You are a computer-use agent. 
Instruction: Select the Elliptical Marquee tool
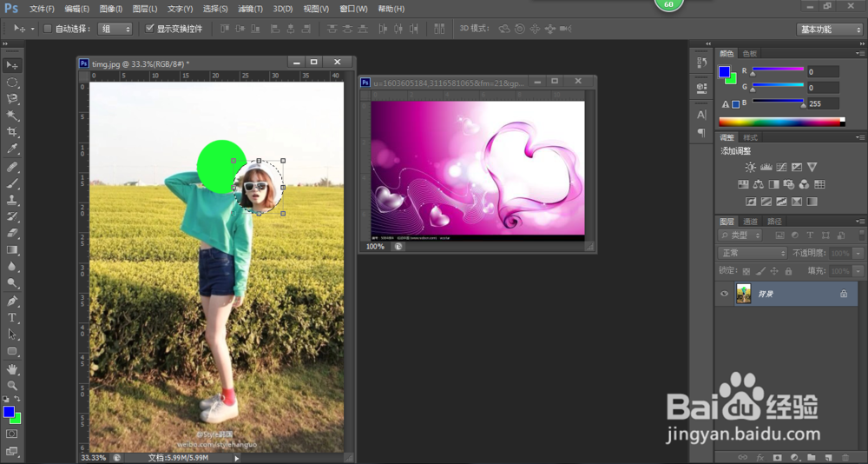click(x=11, y=82)
